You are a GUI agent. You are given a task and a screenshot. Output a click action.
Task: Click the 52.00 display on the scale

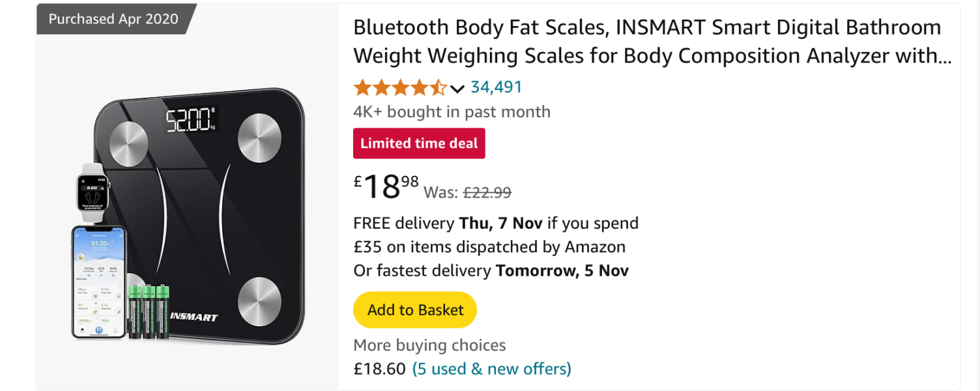[190, 121]
